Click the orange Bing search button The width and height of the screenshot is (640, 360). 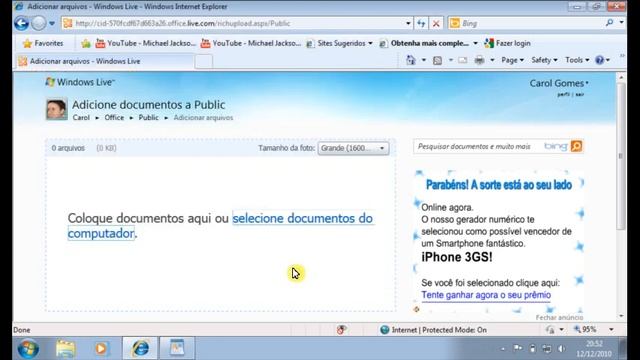[576, 146]
